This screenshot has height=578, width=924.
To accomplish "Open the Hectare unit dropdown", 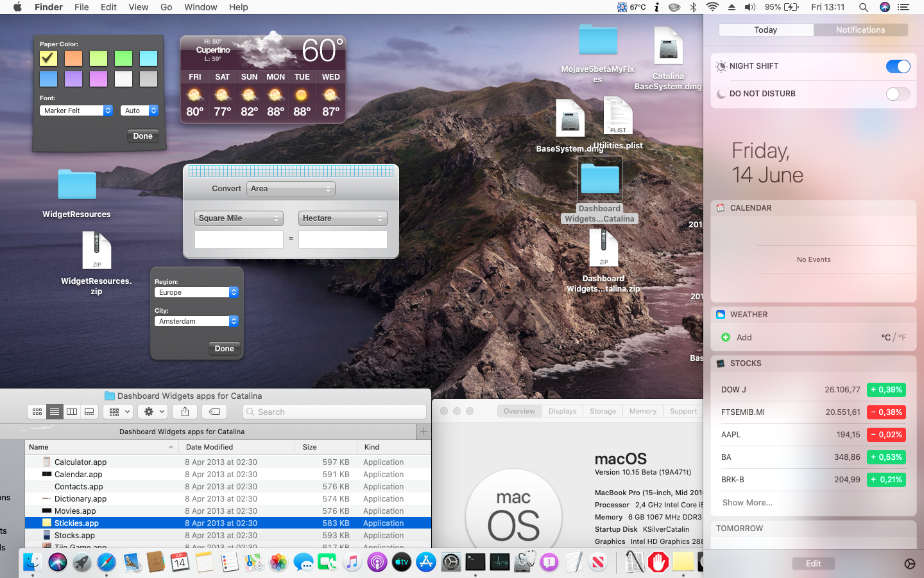I will [x=343, y=218].
